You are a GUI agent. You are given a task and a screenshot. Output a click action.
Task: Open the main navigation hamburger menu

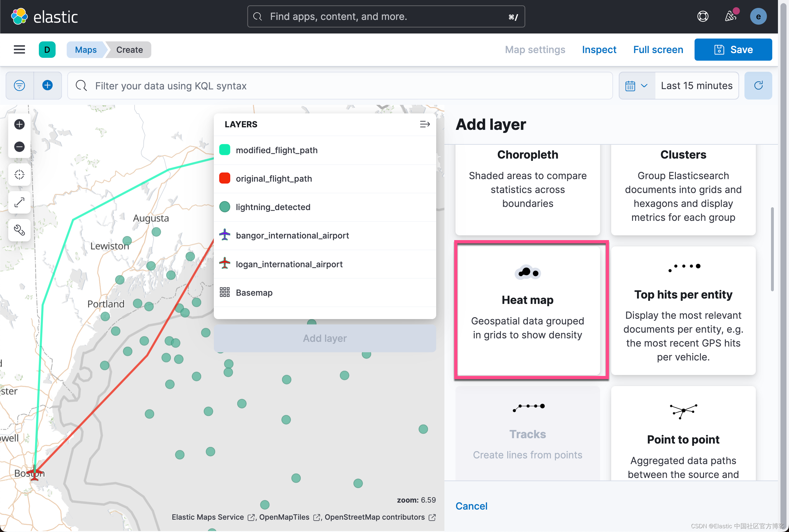[x=19, y=50]
